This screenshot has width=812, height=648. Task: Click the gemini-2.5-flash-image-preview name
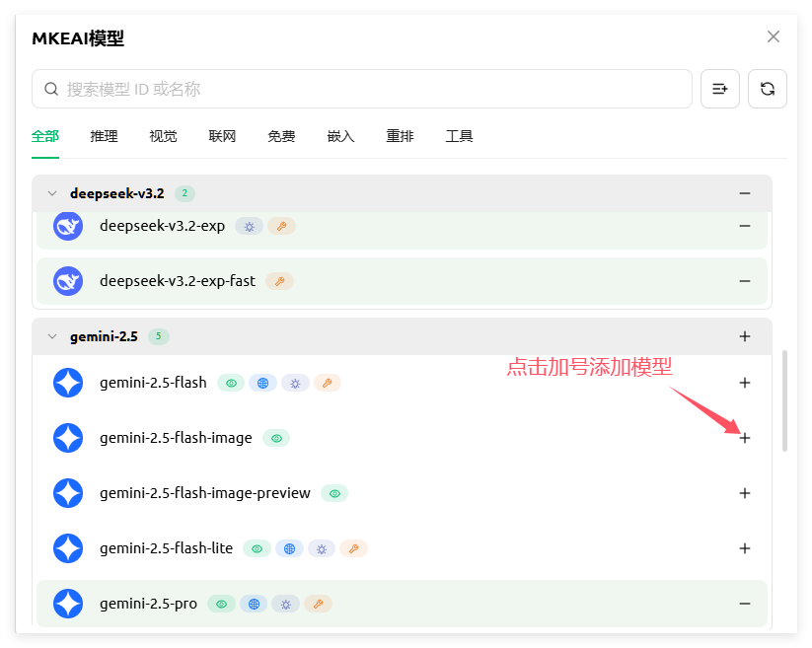click(205, 493)
